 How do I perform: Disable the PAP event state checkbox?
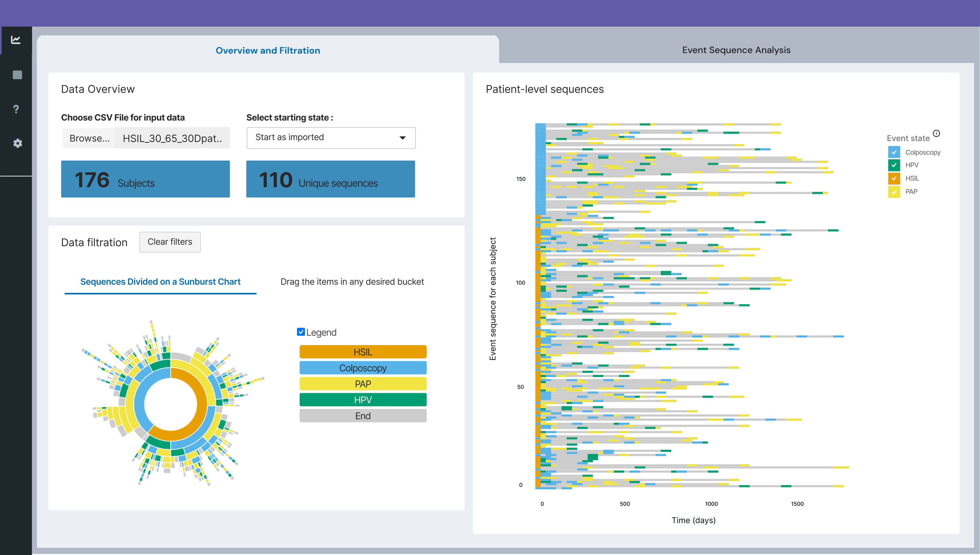[894, 192]
